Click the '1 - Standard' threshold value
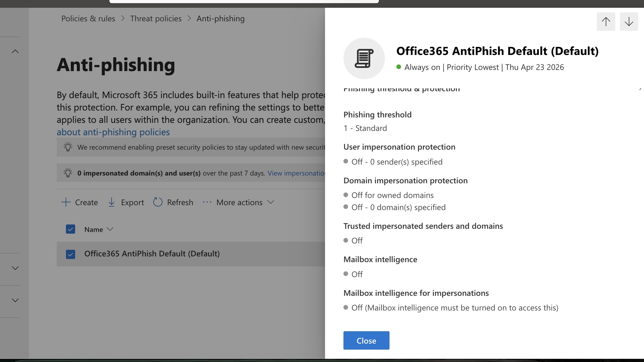 coord(365,128)
